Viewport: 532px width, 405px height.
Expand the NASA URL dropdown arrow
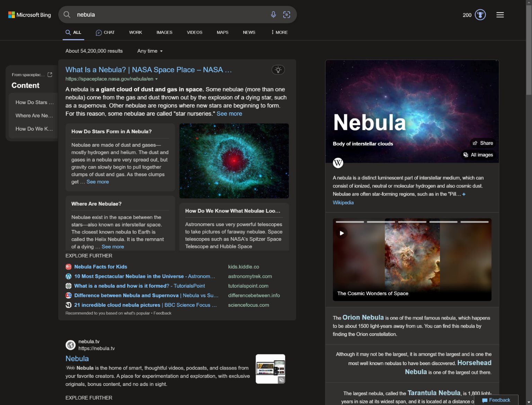[157, 79]
